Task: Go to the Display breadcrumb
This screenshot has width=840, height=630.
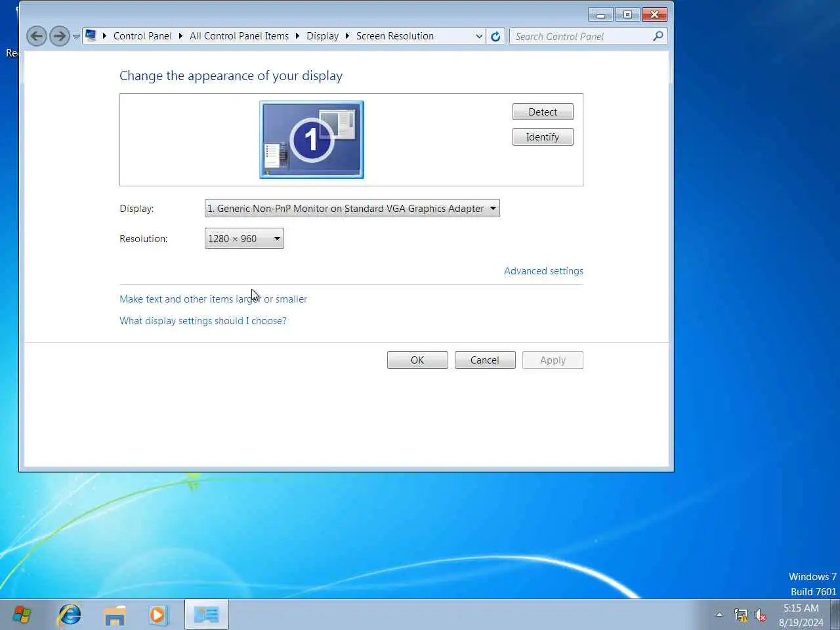Action: [322, 36]
